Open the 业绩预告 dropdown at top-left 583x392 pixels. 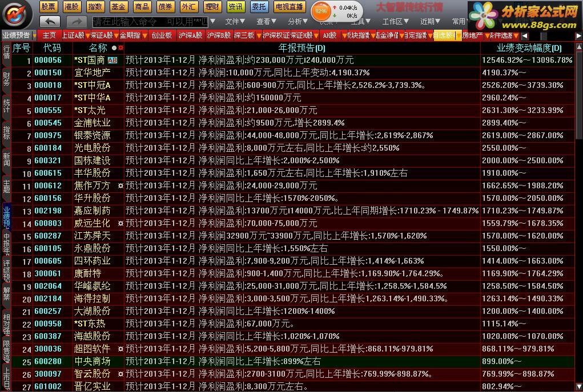(x=35, y=36)
